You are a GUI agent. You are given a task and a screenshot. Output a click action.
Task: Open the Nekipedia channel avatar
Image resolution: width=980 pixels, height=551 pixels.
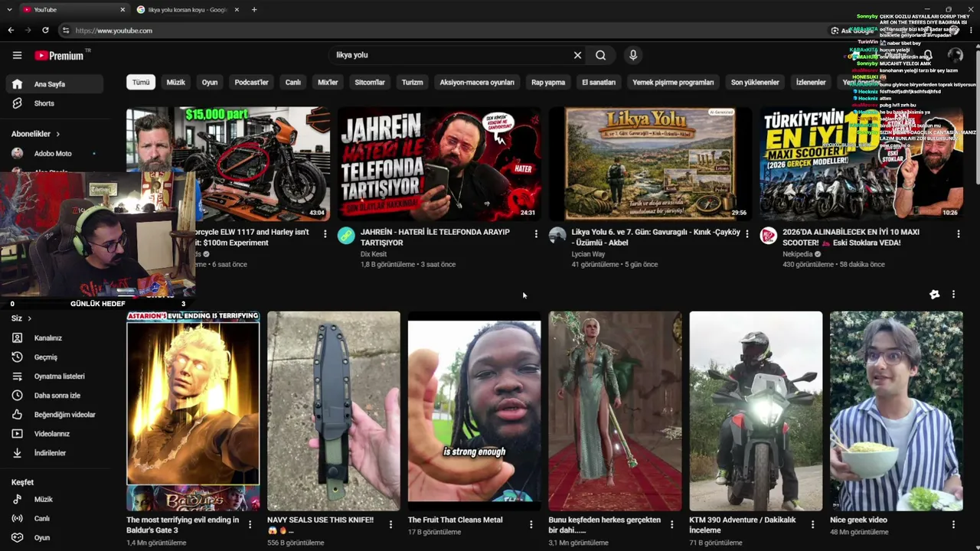[768, 235]
